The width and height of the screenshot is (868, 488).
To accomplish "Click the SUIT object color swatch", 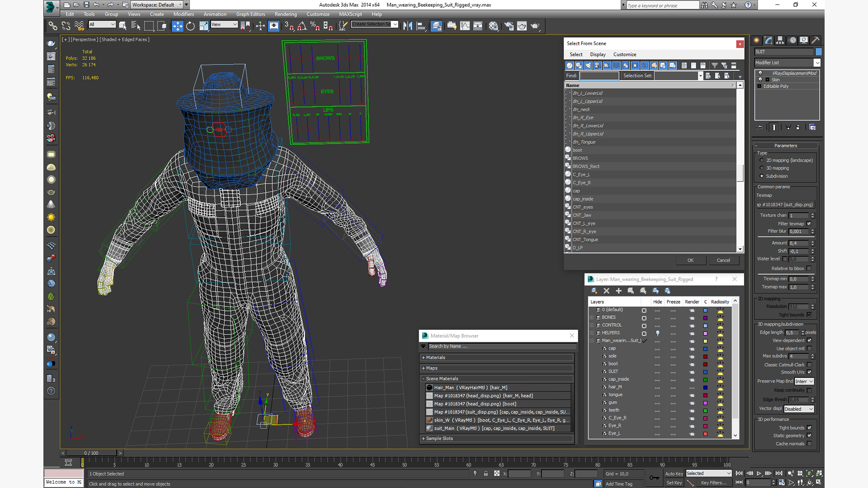I will point(818,52).
